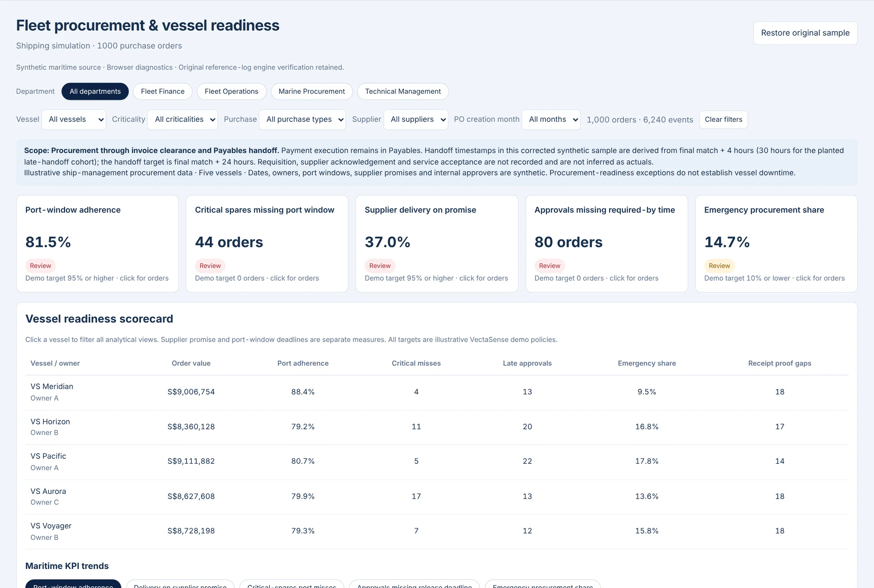Select the VS Meridian vessel row
Image resolution: width=874 pixels, height=588 pixels.
point(437,392)
